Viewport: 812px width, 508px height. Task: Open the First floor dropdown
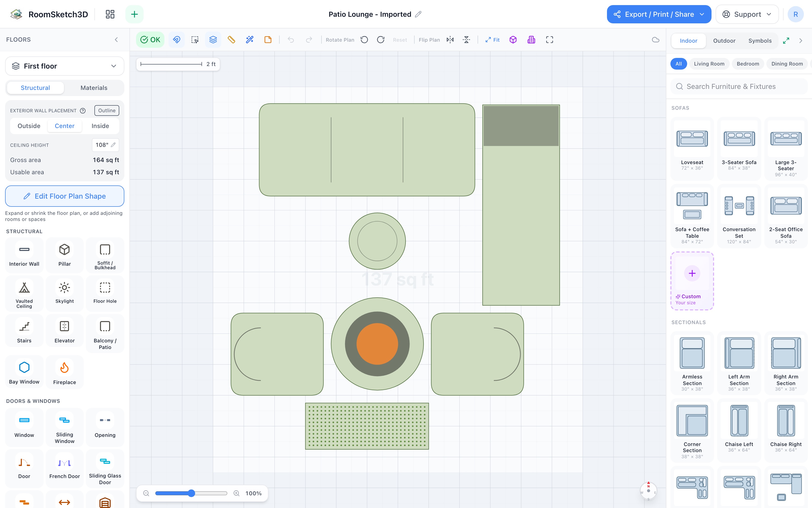click(x=64, y=66)
